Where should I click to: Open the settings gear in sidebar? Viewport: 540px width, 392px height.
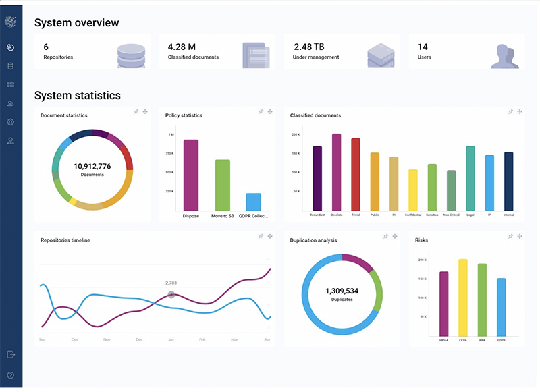(11, 122)
